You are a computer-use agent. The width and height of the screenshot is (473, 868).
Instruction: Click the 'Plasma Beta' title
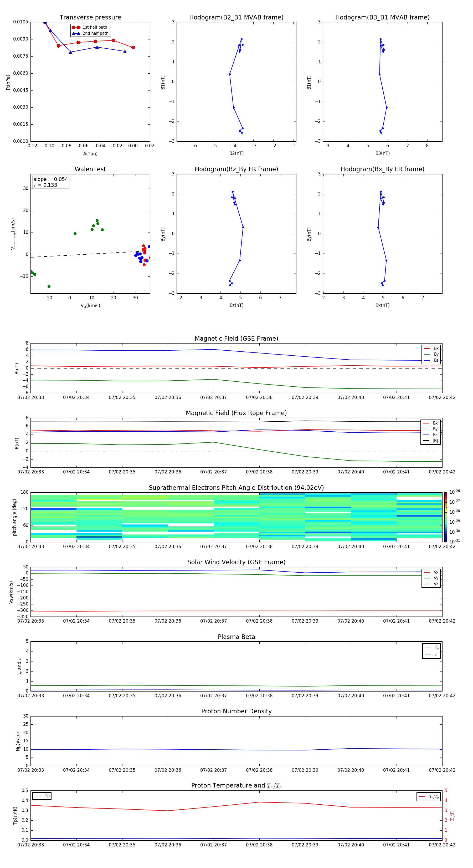pyautogui.click(x=236, y=637)
